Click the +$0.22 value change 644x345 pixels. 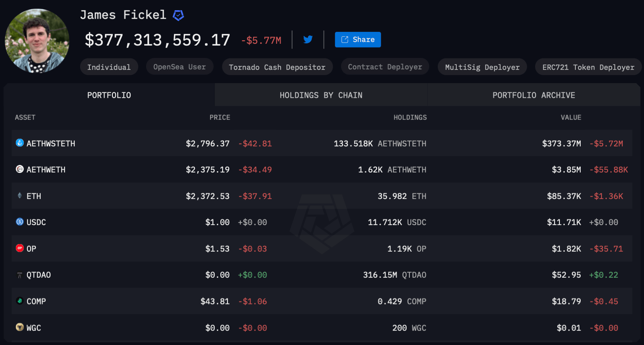[x=604, y=275]
